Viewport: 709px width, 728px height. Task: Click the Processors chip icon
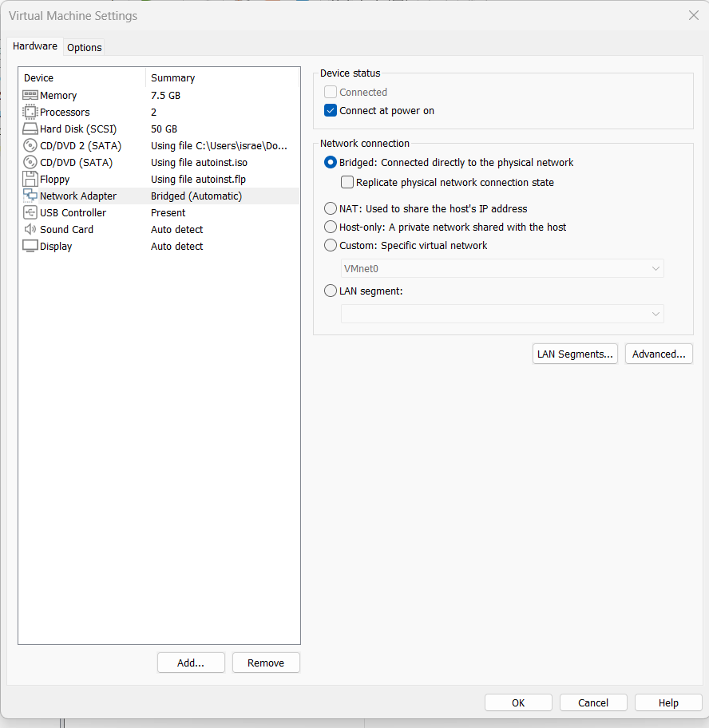pos(30,113)
